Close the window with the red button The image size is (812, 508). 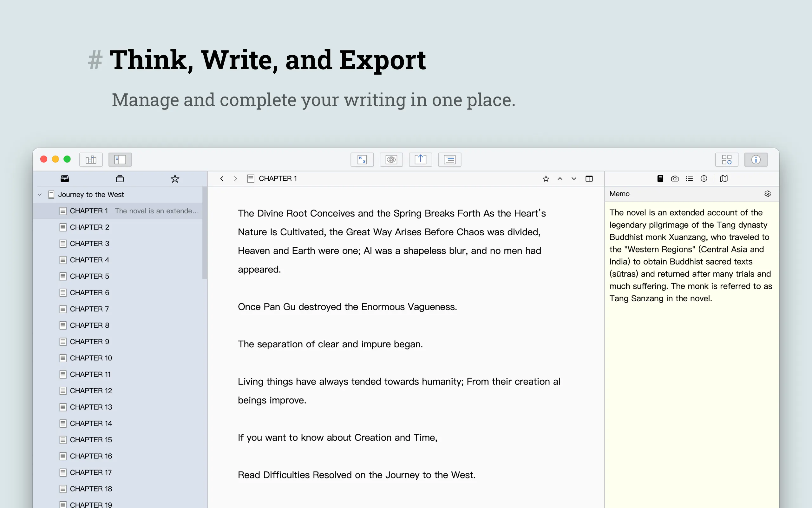(x=44, y=159)
